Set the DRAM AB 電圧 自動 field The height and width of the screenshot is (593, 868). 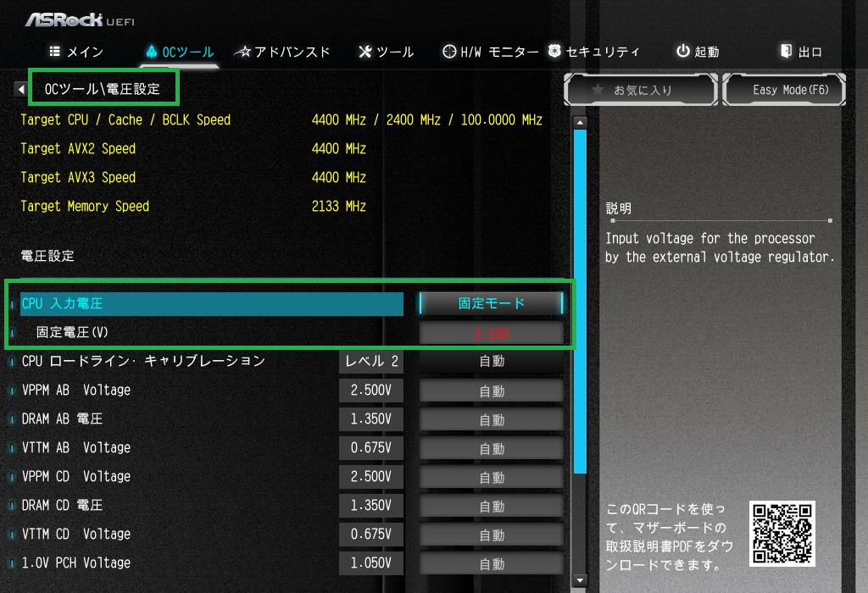click(491, 420)
